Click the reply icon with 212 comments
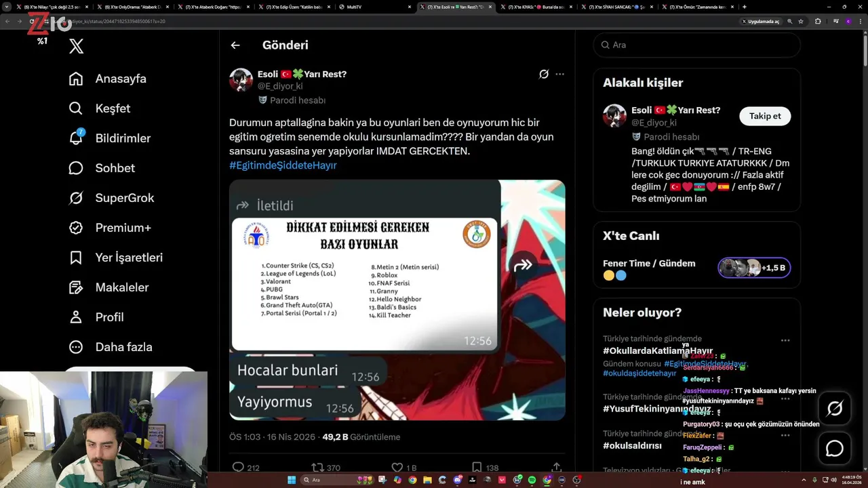Image resolution: width=868 pixels, height=488 pixels. pyautogui.click(x=238, y=467)
